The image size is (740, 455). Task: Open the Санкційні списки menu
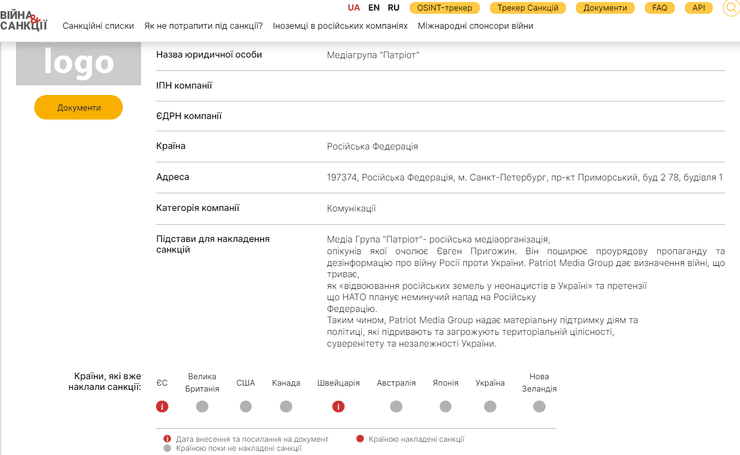coord(98,26)
